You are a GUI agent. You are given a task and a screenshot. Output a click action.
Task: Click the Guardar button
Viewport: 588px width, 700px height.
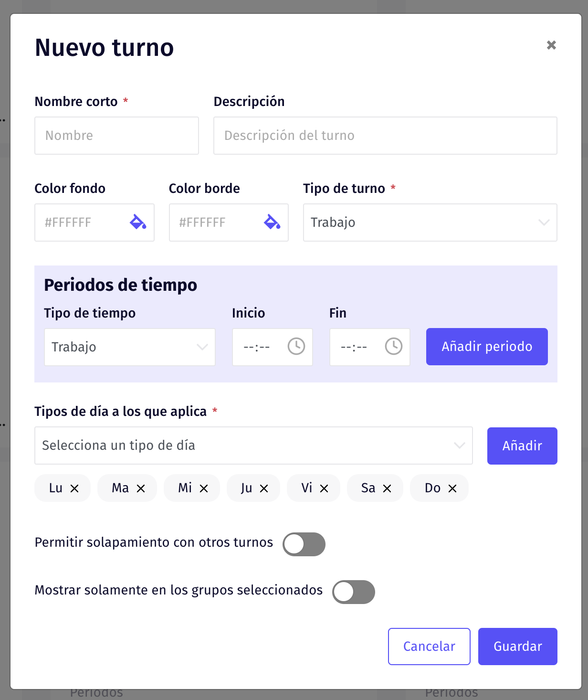point(518,647)
